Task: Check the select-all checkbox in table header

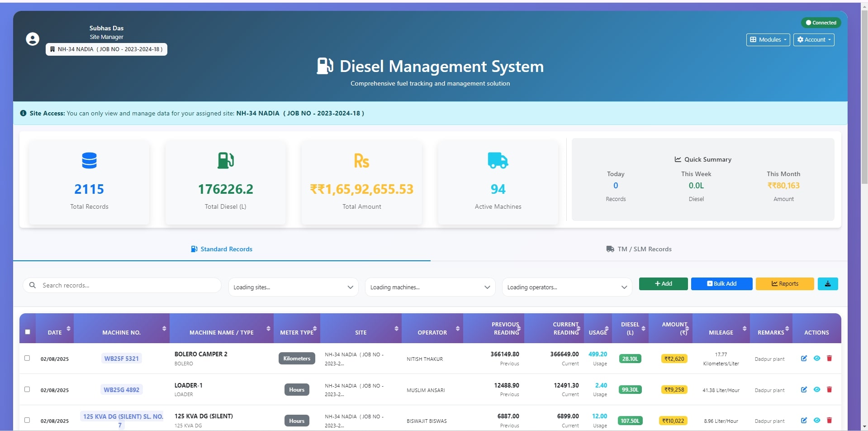Action: tap(27, 332)
